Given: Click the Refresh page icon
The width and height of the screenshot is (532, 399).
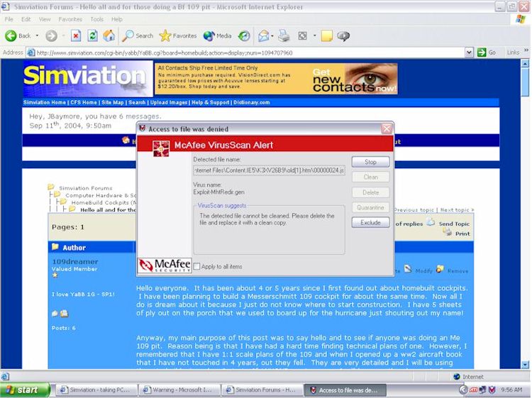Looking at the screenshot, I should tap(92, 35).
